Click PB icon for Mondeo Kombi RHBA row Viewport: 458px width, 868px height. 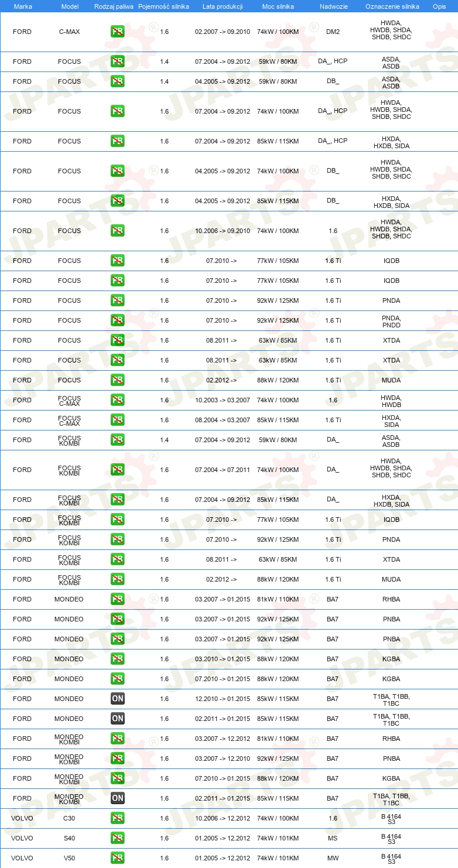[x=118, y=739]
